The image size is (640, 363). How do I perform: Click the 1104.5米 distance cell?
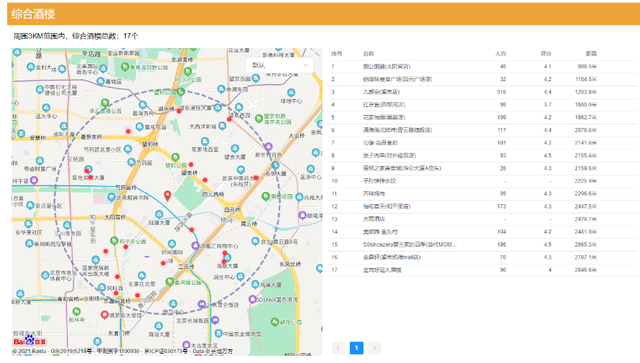click(586, 79)
